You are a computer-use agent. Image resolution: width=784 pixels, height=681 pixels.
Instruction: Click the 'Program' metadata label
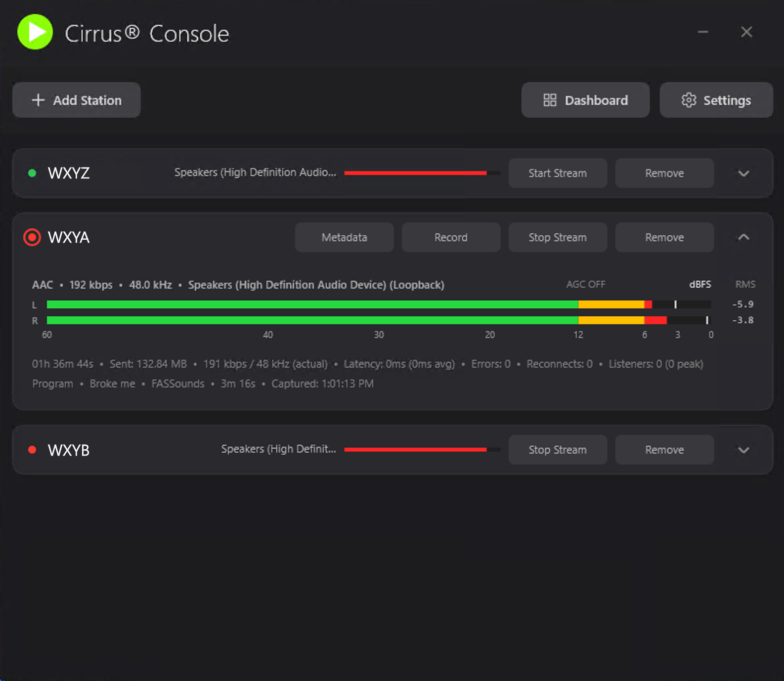(x=52, y=384)
